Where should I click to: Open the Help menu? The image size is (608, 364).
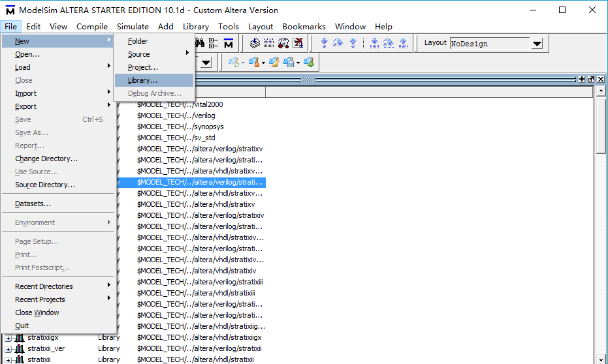383,26
